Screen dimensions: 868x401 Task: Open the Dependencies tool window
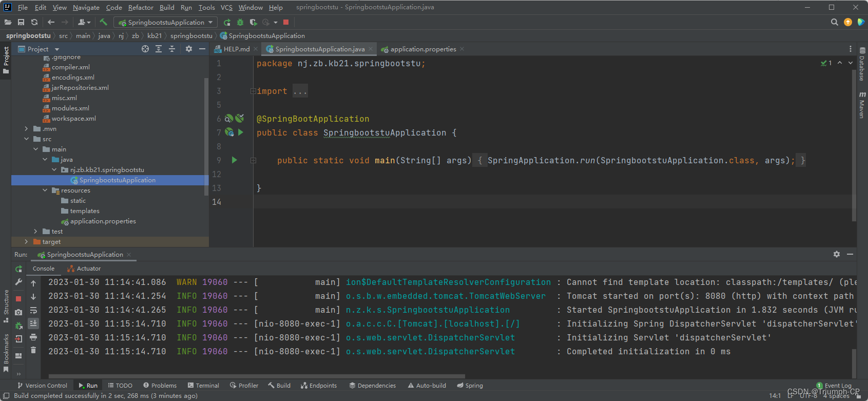pyautogui.click(x=373, y=386)
